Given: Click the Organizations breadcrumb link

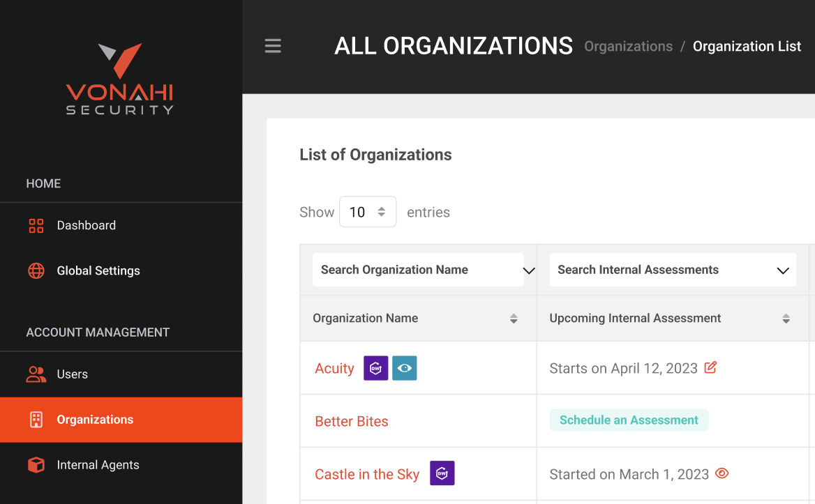Looking at the screenshot, I should tap(628, 47).
